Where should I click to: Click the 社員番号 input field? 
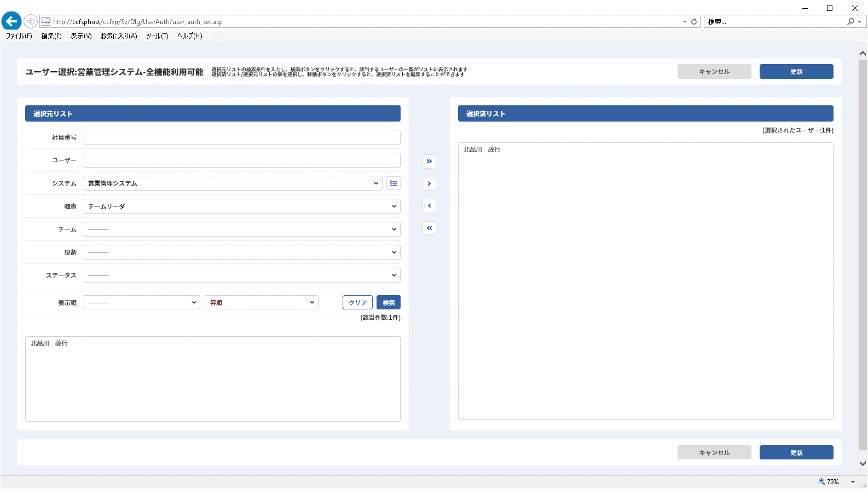tap(241, 137)
